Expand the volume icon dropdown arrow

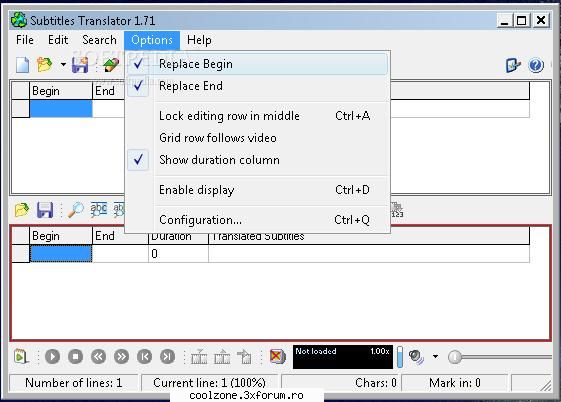point(435,356)
